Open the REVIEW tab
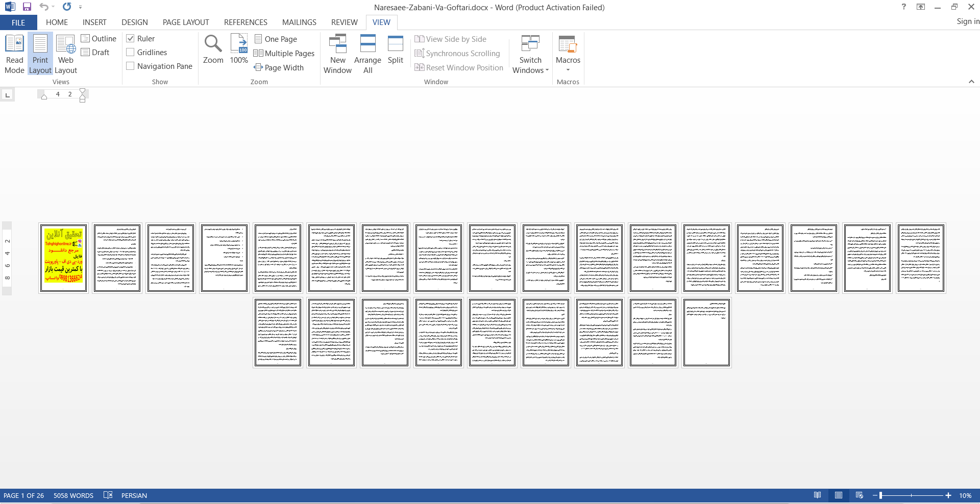This screenshot has width=980, height=504. click(x=344, y=22)
